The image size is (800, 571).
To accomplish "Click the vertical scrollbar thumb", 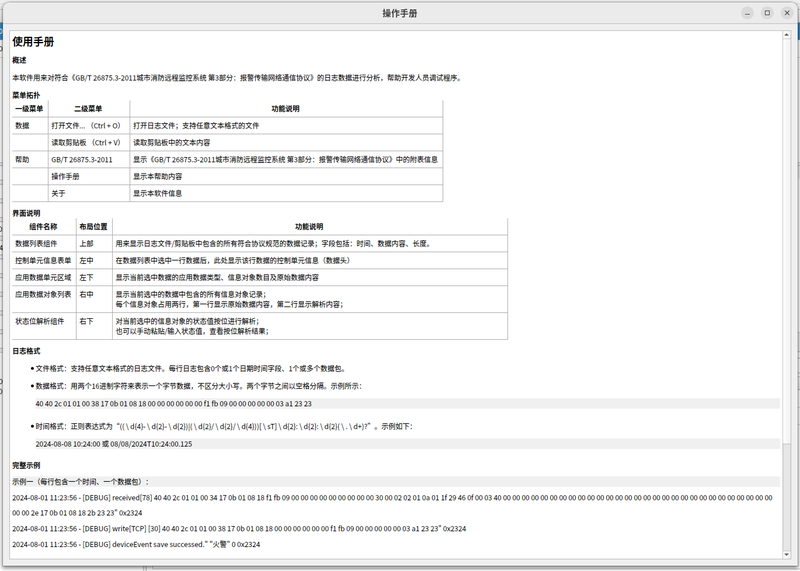I will (x=786, y=495).
